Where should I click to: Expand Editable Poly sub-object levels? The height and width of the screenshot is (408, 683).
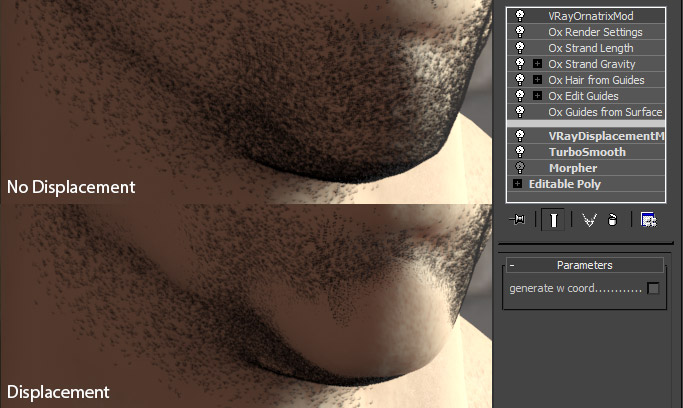coord(517,184)
